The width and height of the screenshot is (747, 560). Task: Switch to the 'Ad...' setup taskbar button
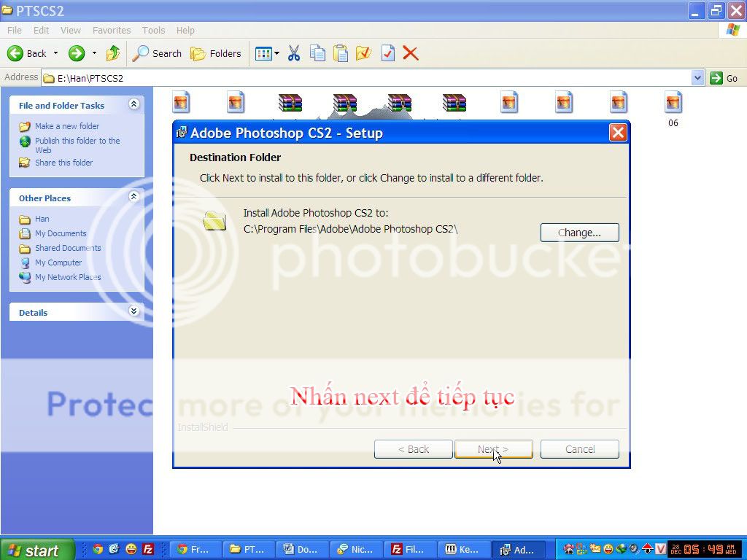(x=519, y=550)
